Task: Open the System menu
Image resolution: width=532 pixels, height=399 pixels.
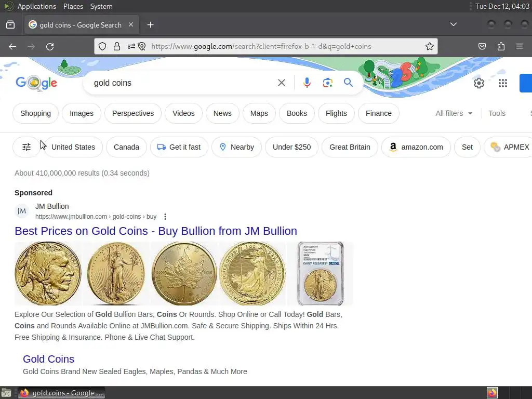Action: (x=101, y=6)
